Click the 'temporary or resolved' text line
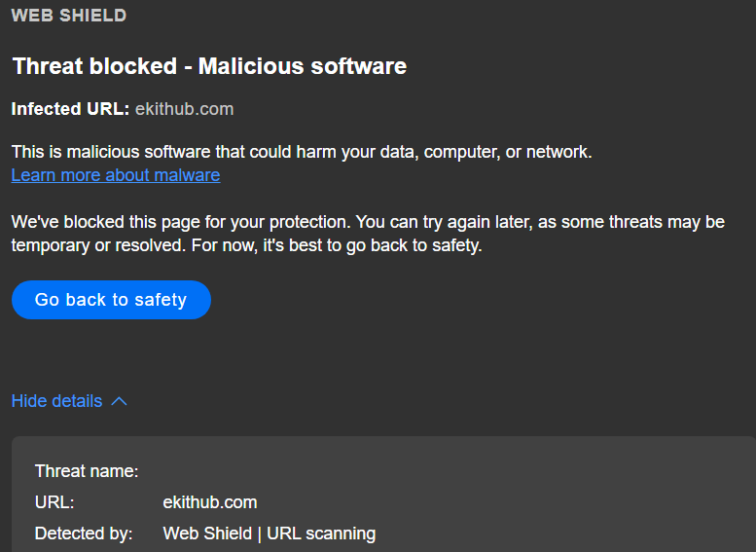The image size is (756, 552). point(246,245)
